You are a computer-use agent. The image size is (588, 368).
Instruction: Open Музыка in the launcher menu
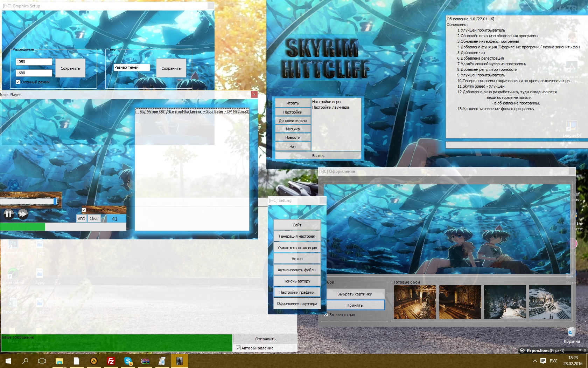pyautogui.click(x=293, y=129)
